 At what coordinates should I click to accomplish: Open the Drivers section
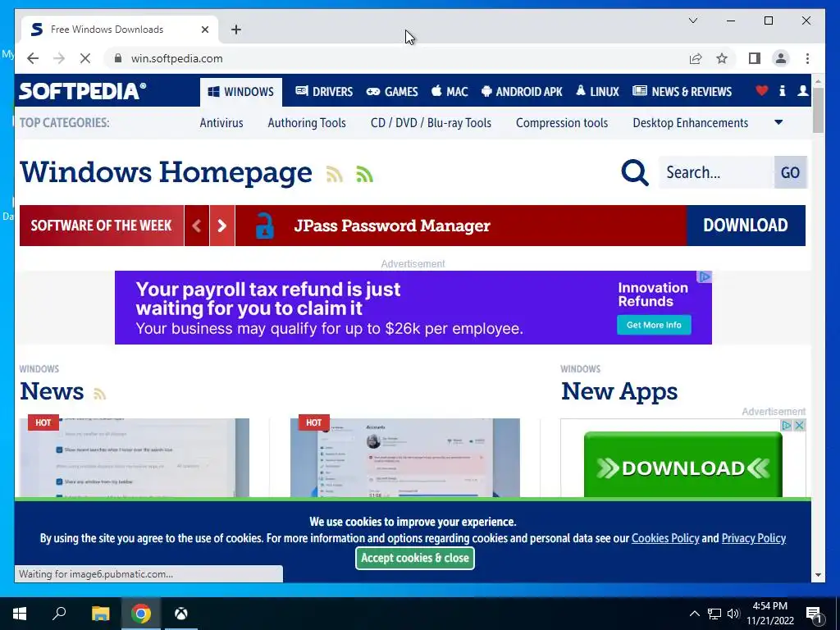click(324, 92)
